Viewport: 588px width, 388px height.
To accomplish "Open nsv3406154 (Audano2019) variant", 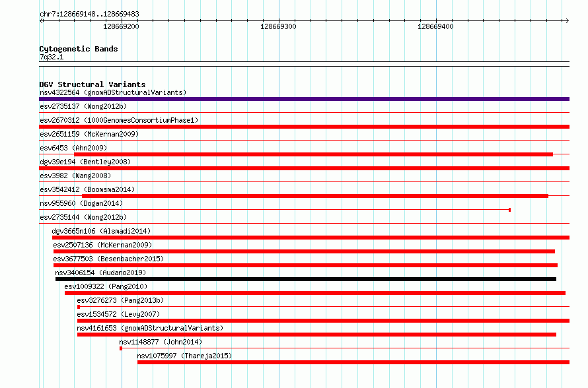I will coord(100,273).
